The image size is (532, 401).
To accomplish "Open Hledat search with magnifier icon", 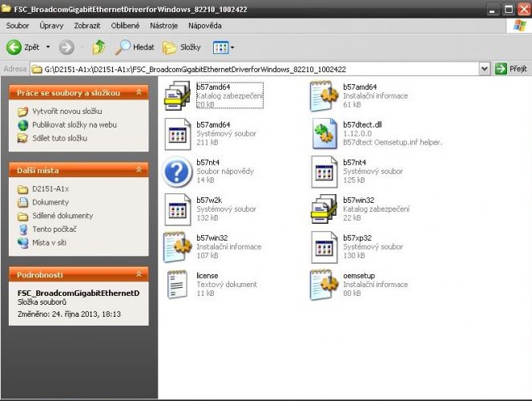I will [x=135, y=47].
